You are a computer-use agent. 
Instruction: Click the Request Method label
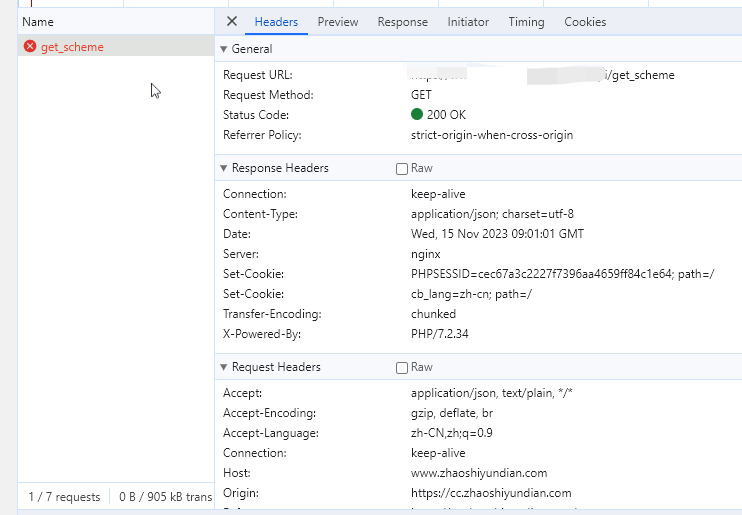click(x=268, y=95)
